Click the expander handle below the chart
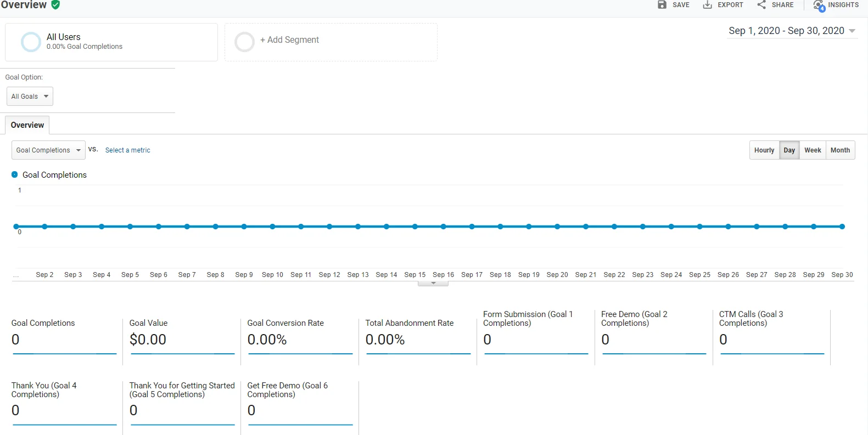The image size is (868, 435). [433, 284]
